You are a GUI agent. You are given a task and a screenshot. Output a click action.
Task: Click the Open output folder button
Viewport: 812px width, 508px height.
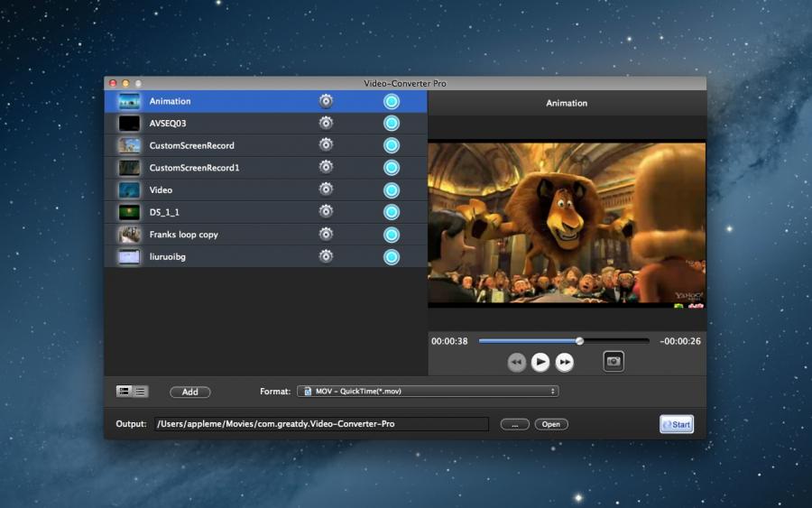pyautogui.click(x=551, y=425)
